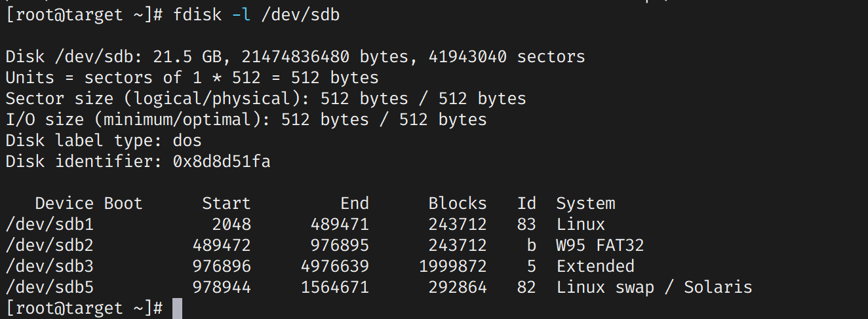Click the dos disk label type value

[x=187, y=141]
